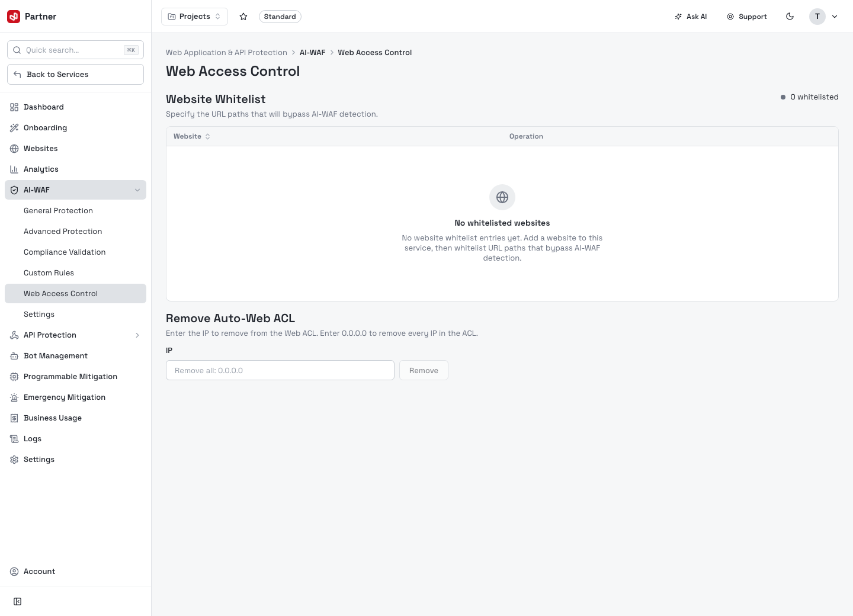
Task: Focus the IP removal input field
Action: [x=280, y=371]
